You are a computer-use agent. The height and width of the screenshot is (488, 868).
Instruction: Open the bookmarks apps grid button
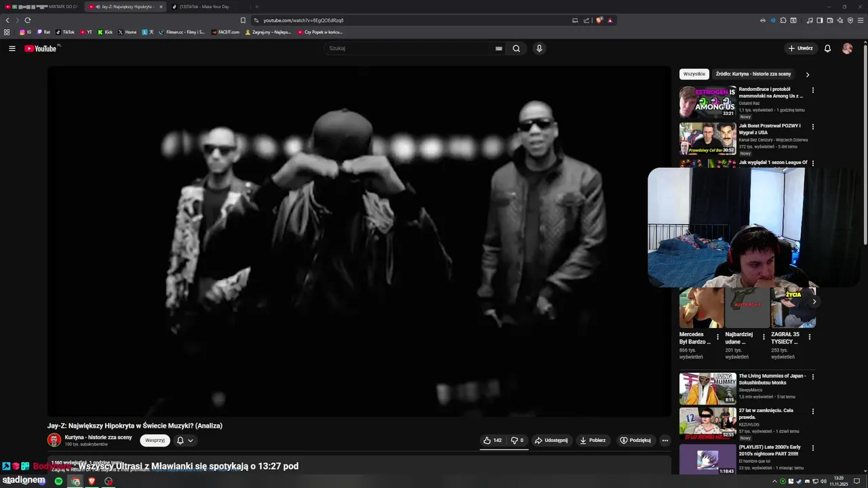7,32
